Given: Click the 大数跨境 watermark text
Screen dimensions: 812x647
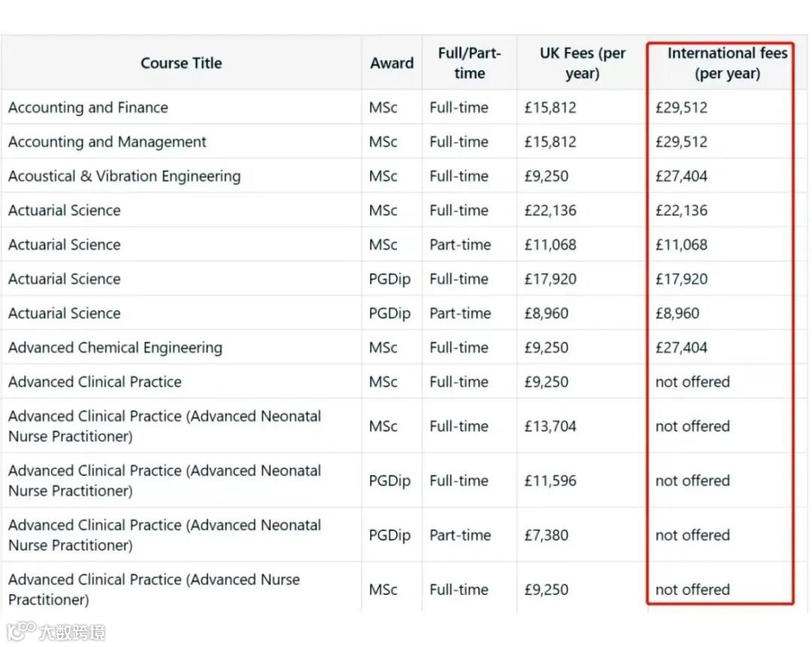Looking at the screenshot, I should click(73, 632).
